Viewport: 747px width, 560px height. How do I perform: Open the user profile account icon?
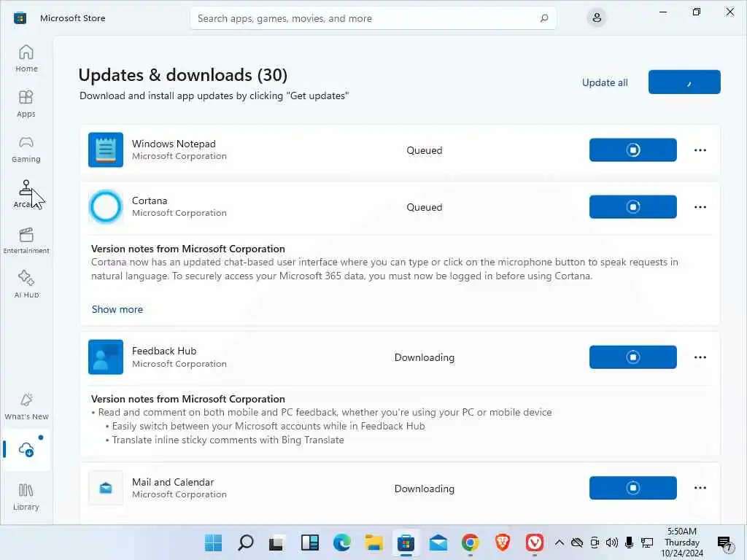[597, 18]
